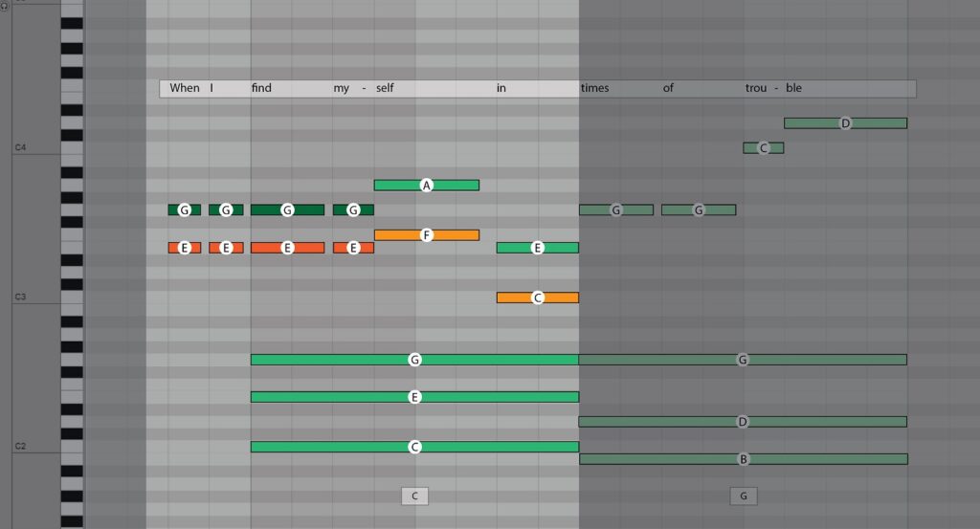Select the lyric word "times"

coord(594,88)
